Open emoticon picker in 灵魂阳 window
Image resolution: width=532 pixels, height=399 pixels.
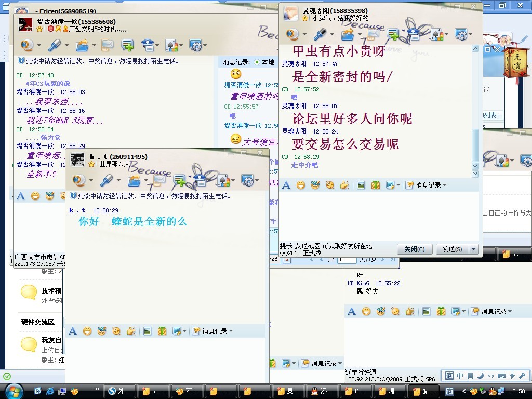(x=301, y=185)
